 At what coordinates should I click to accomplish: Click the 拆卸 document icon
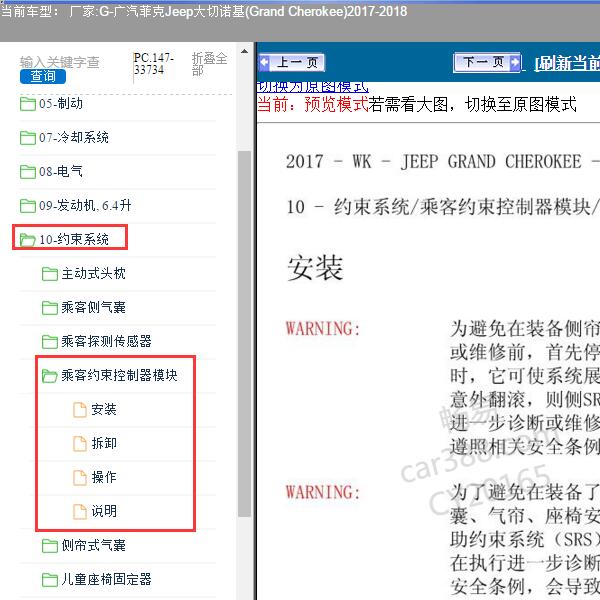[x=80, y=443]
